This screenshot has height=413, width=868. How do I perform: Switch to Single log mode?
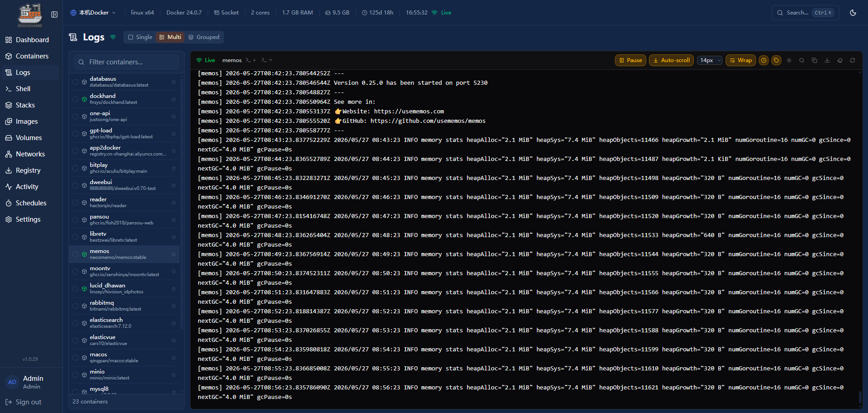click(140, 37)
